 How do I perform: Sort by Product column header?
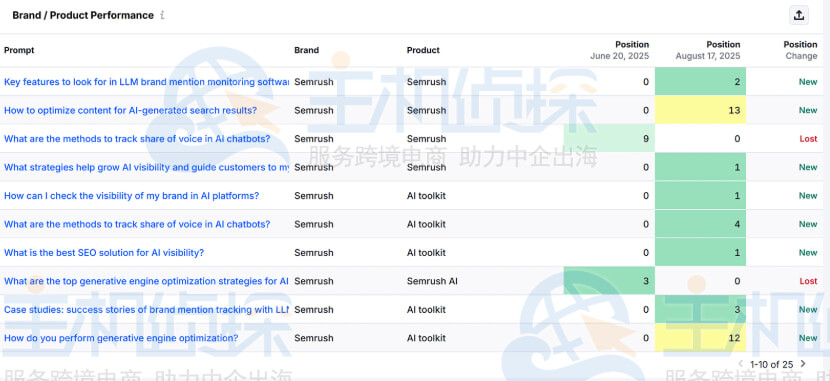point(423,50)
